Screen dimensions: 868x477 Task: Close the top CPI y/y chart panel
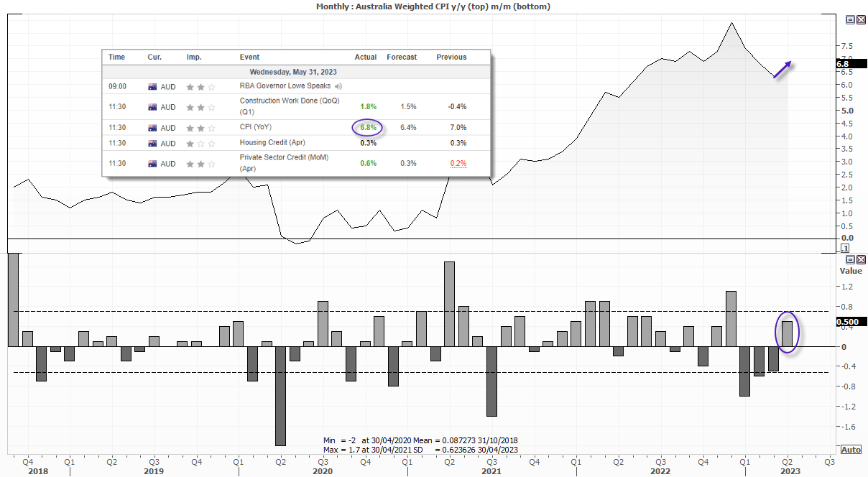click(861, 20)
